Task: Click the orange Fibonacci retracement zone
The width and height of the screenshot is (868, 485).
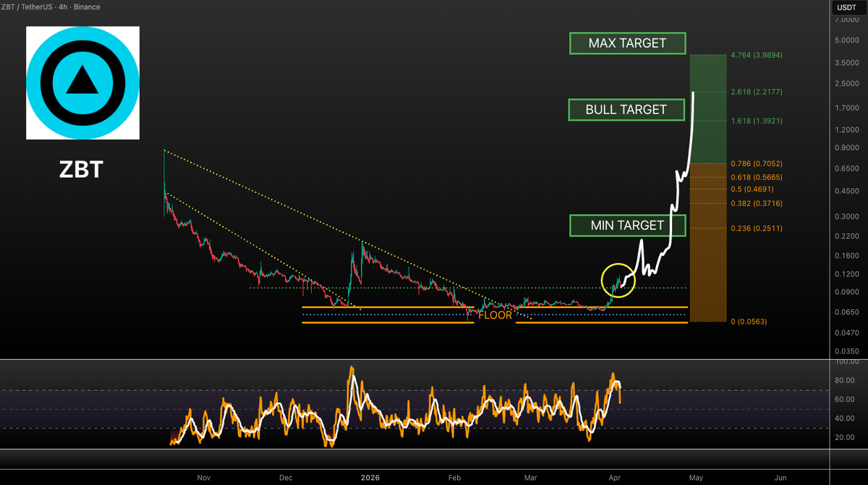Action: point(707,246)
